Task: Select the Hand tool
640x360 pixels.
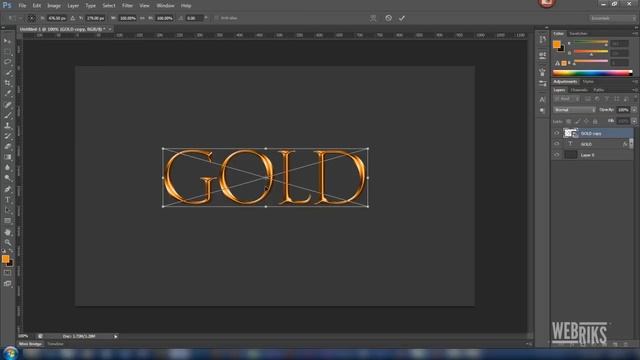Action: click(7, 232)
